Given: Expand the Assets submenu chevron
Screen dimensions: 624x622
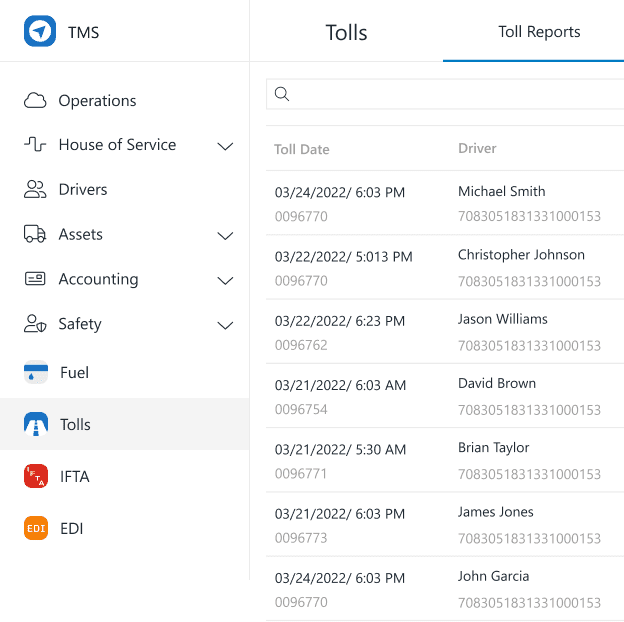Looking at the screenshot, I should click(x=225, y=236).
